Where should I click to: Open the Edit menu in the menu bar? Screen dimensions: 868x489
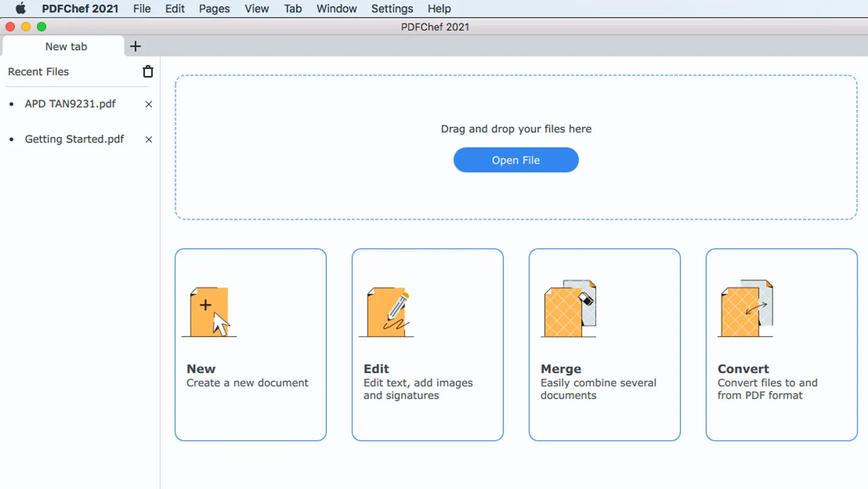pos(175,9)
